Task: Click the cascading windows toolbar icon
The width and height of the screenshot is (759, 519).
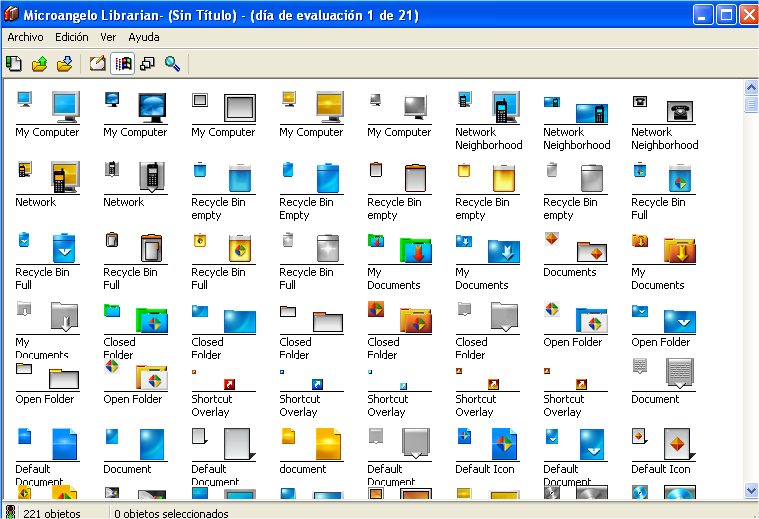Action: pos(147,63)
